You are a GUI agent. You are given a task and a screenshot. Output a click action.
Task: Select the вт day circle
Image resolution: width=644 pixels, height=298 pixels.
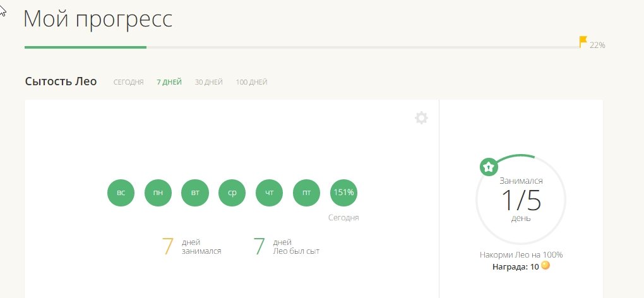point(195,193)
